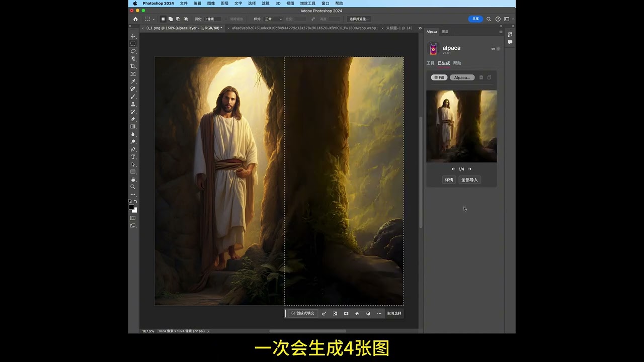Select the Crop tool
The height and width of the screenshot is (362, 644).
[x=133, y=66]
